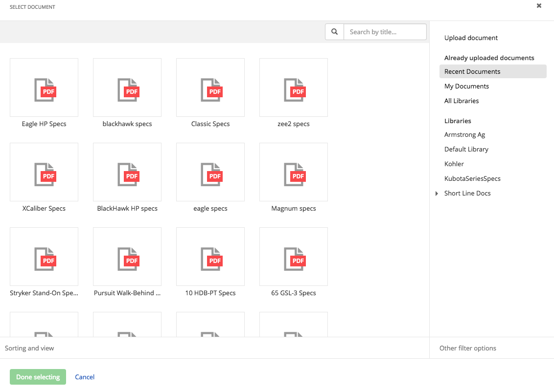This screenshot has height=392, width=554.
Task: Click the zee2 specs PDF icon
Action: click(x=293, y=87)
